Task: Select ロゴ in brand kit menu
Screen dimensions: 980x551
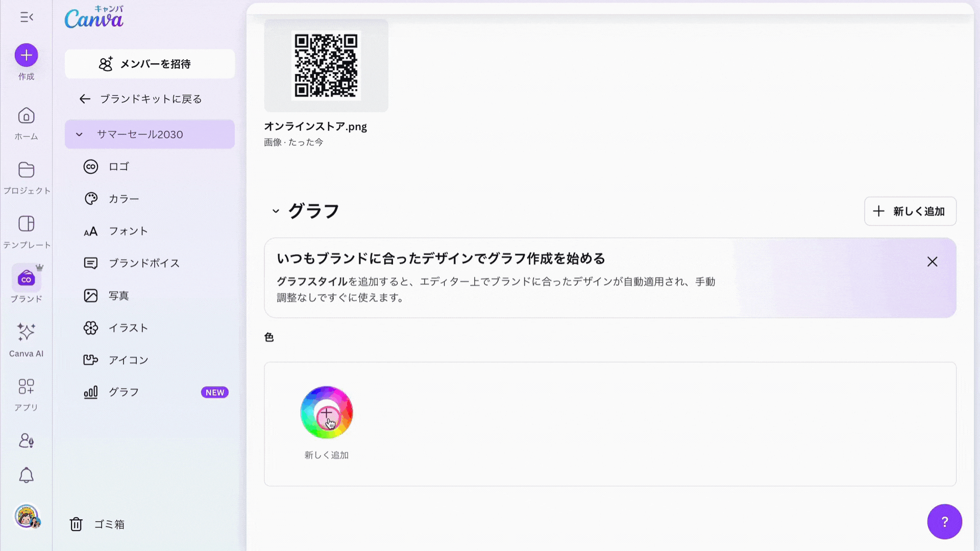Action: point(118,167)
